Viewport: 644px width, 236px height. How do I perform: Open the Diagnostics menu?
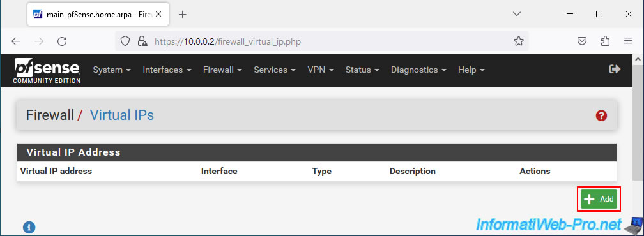(x=418, y=70)
